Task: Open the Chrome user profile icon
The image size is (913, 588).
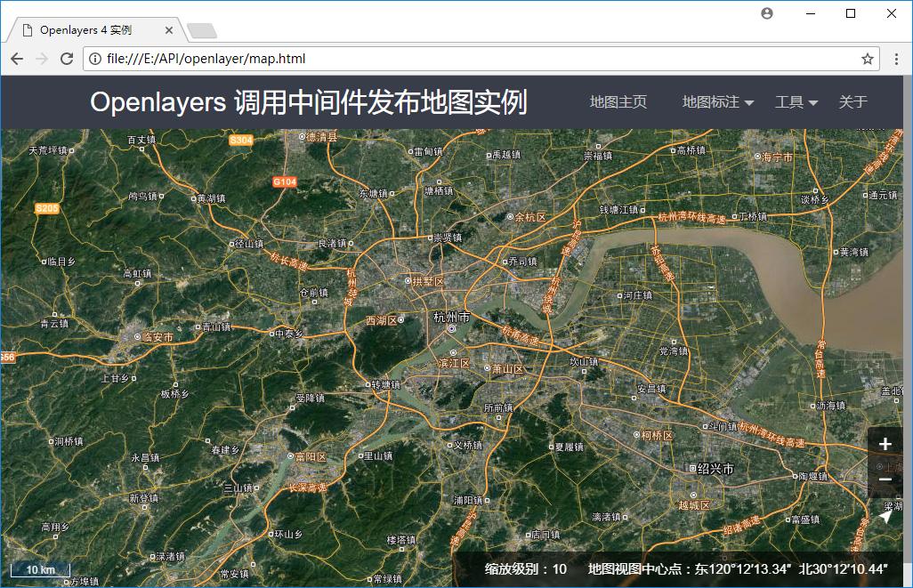Action: [x=767, y=13]
